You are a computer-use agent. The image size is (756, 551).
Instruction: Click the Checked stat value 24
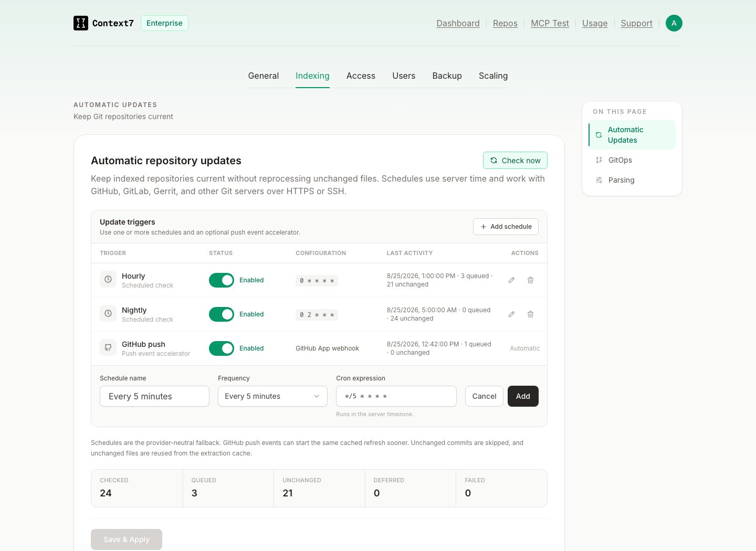point(106,493)
